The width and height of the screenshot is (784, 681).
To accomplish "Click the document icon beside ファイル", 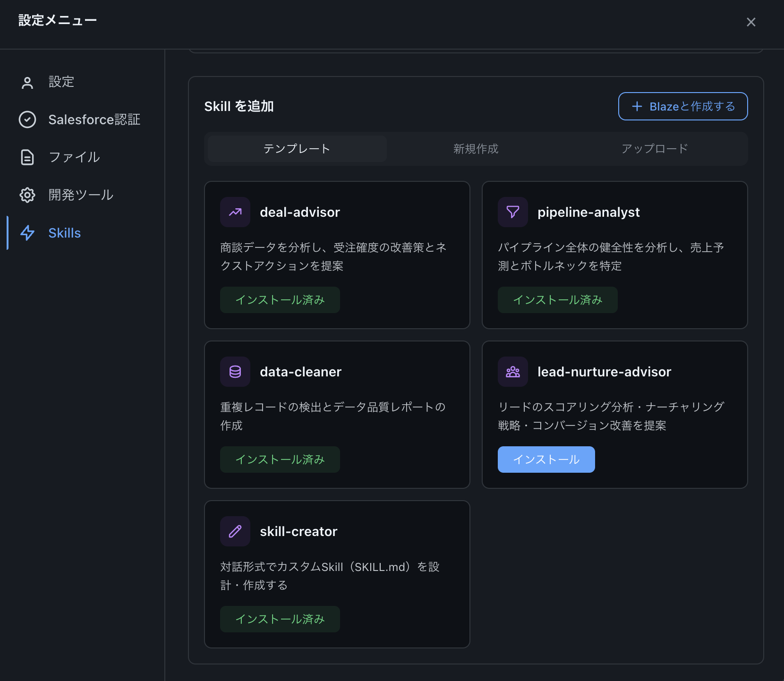I will click(x=27, y=157).
